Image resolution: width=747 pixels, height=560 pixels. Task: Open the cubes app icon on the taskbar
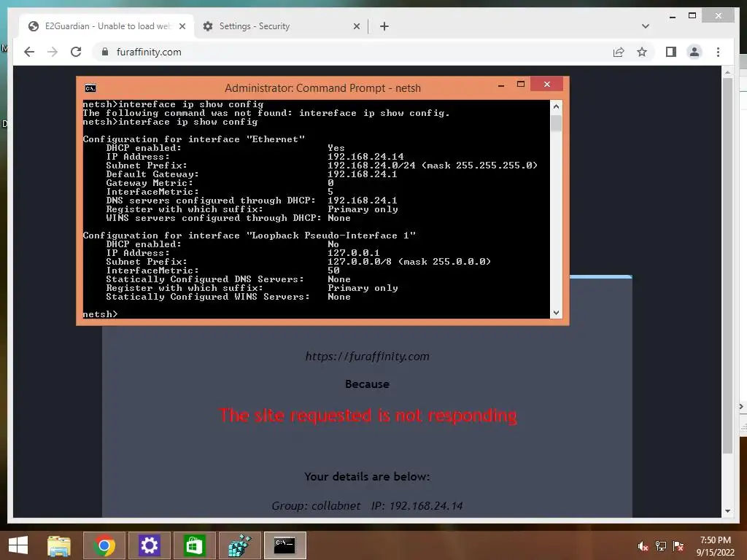[x=239, y=545]
